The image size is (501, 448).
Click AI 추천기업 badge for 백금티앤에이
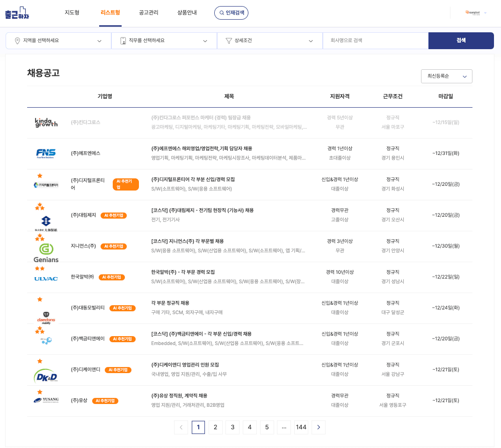click(x=123, y=339)
